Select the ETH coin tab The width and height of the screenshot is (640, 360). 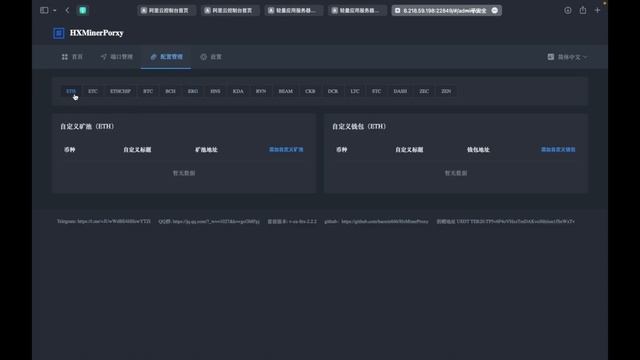pyautogui.click(x=71, y=91)
